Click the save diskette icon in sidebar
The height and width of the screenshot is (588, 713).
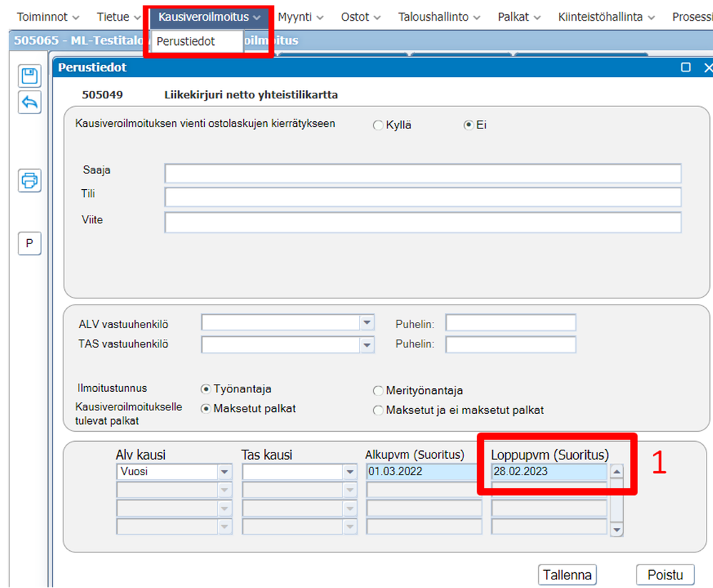point(29,76)
